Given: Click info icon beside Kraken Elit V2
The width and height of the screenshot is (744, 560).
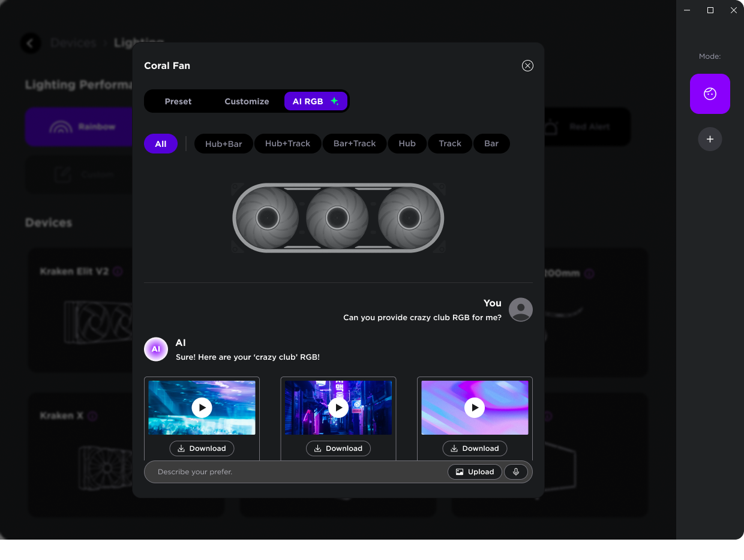Looking at the screenshot, I should pos(118,272).
